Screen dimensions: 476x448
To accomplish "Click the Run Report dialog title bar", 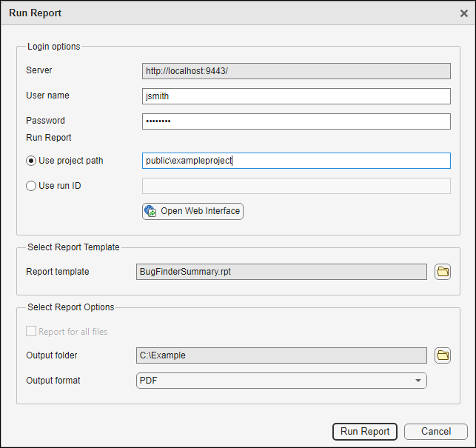I will click(222, 13).
